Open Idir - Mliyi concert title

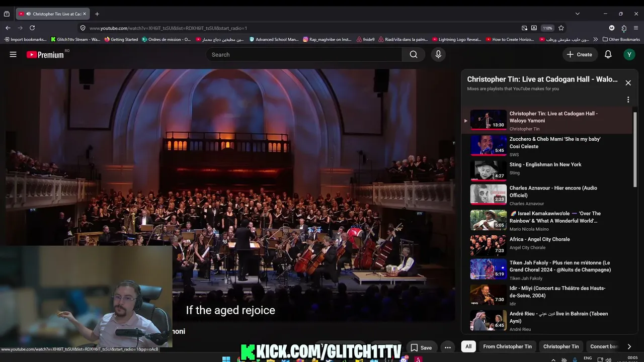(x=557, y=292)
